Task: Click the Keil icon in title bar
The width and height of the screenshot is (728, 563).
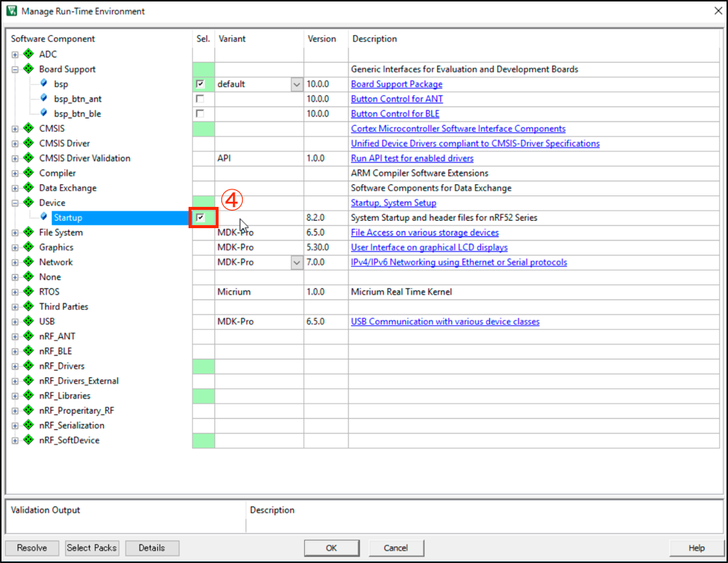Action: pos(11,11)
